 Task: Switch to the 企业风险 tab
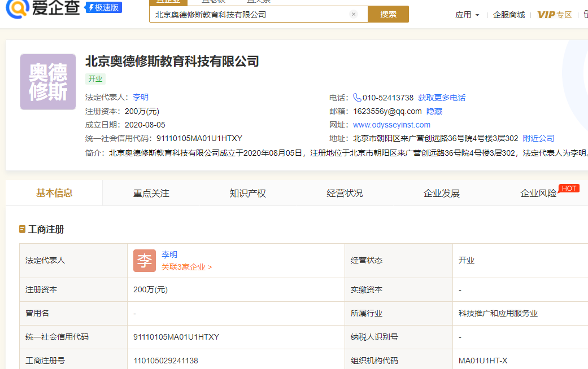538,194
